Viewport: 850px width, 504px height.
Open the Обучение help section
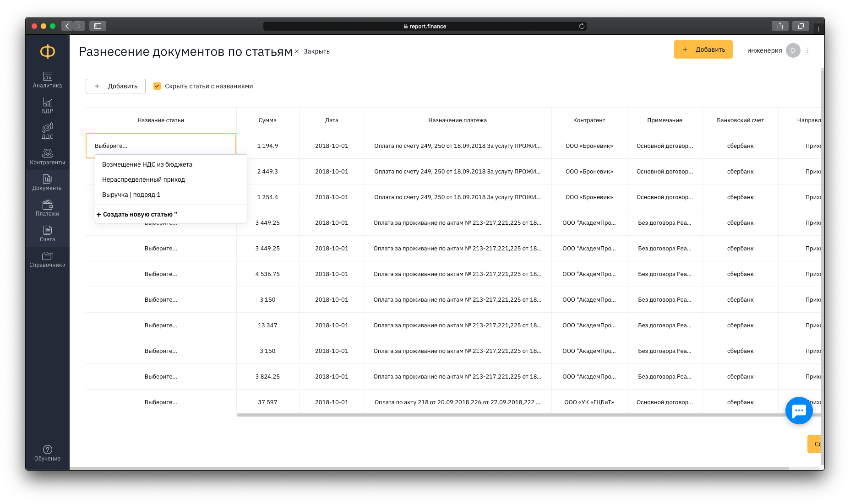click(x=47, y=453)
